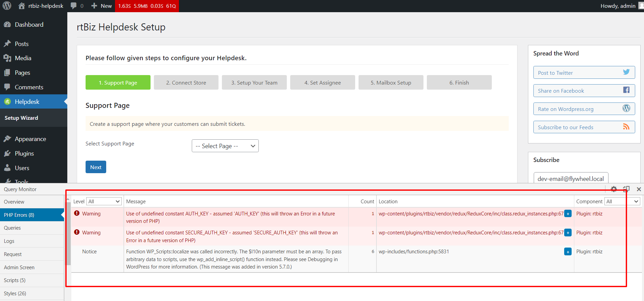Open the comments bubble in the admin bar

[x=77, y=6]
